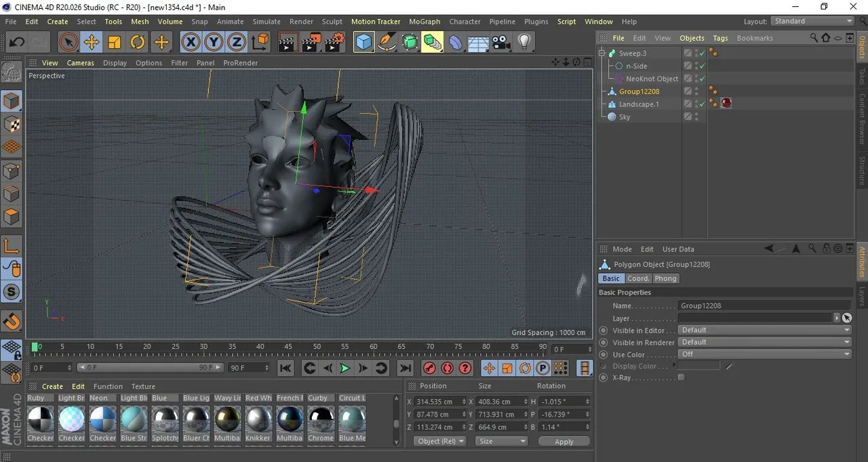Viewport: 868px width, 462px height.
Task: Open the Render Settings icon
Action: click(x=335, y=43)
